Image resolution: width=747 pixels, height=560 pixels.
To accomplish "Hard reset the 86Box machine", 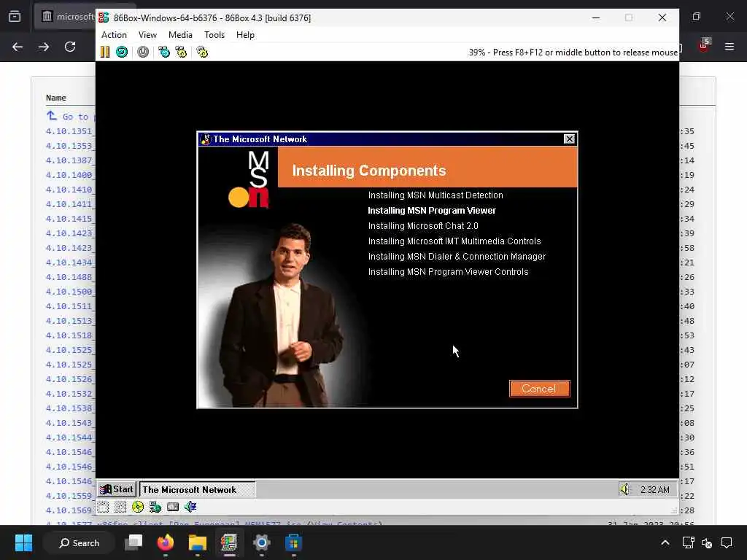I will click(122, 52).
